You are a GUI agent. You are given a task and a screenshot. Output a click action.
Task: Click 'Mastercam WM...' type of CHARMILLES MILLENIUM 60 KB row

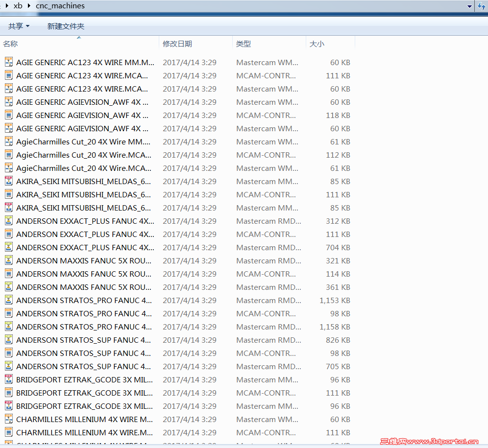pyautogui.click(x=267, y=420)
